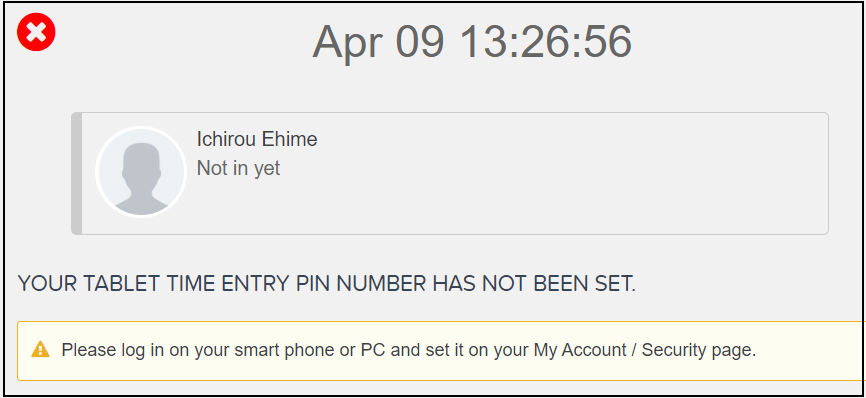Click the 'Please log in' warning message
The width and height of the screenshot is (866, 398).
pos(408,350)
